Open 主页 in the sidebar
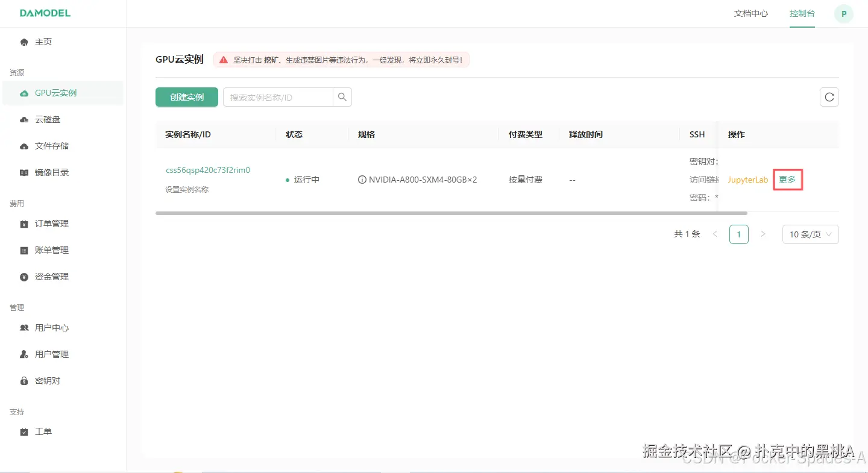Viewport: 868px width, 473px height. pyautogui.click(x=63, y=42)
